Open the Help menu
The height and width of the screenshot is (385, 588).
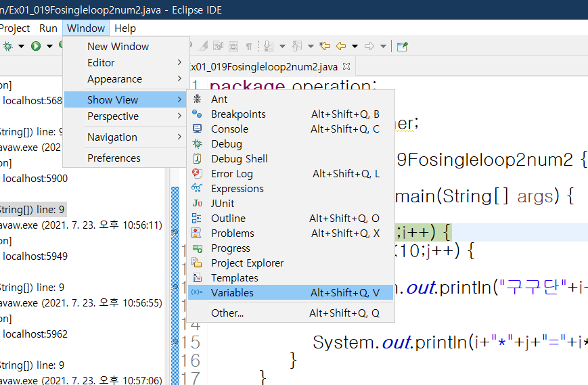tap(125, 28)
